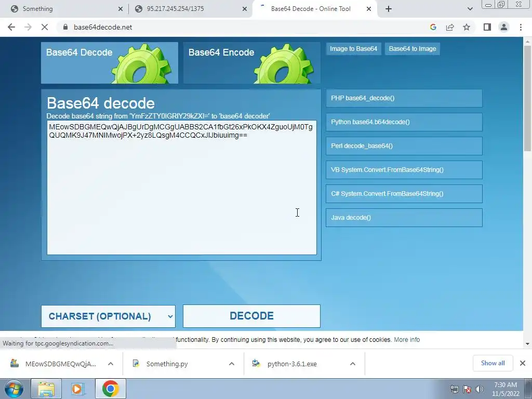Click inside the base64 input textarea
The height and width of the screenshot is (399, 532).
click(x=181, y=187)
